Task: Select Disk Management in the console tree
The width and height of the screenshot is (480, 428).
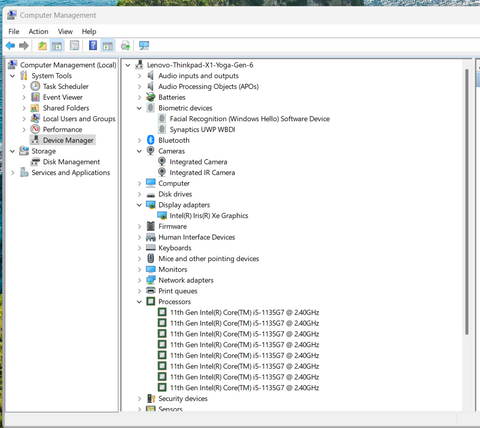Action: pos(71,162)
